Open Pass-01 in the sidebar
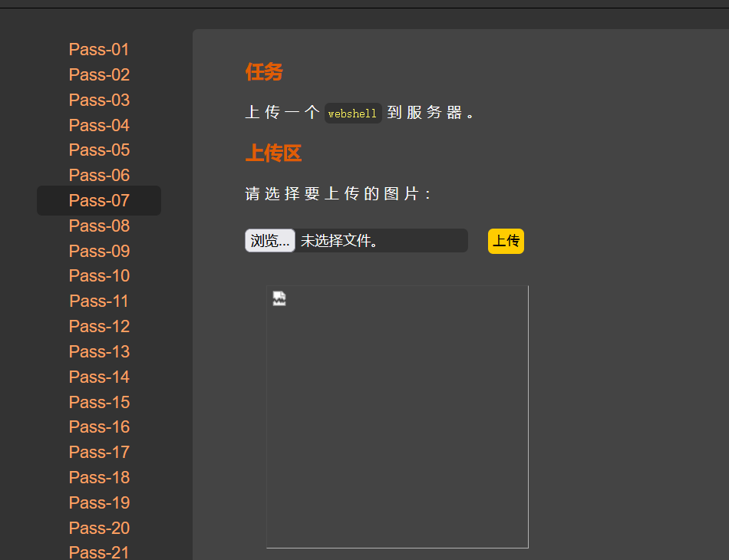 [99, 49]
